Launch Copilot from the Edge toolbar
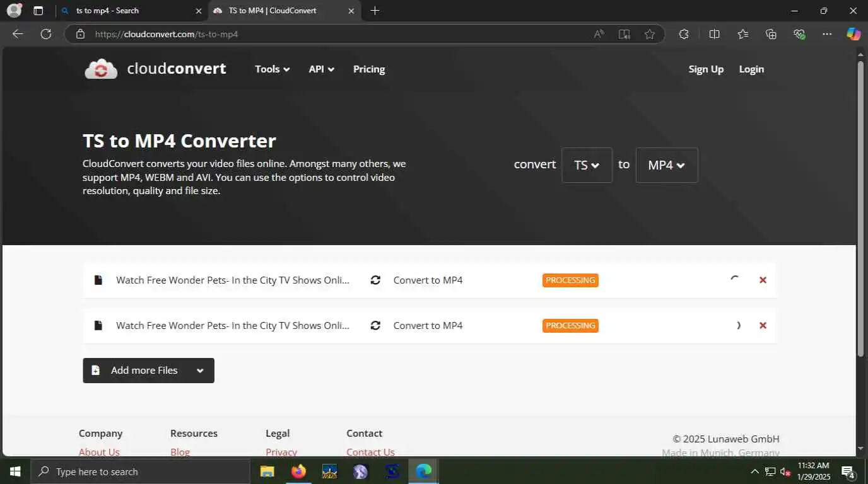The height and width of the screenshot is (484, 868). click(853, 34)
